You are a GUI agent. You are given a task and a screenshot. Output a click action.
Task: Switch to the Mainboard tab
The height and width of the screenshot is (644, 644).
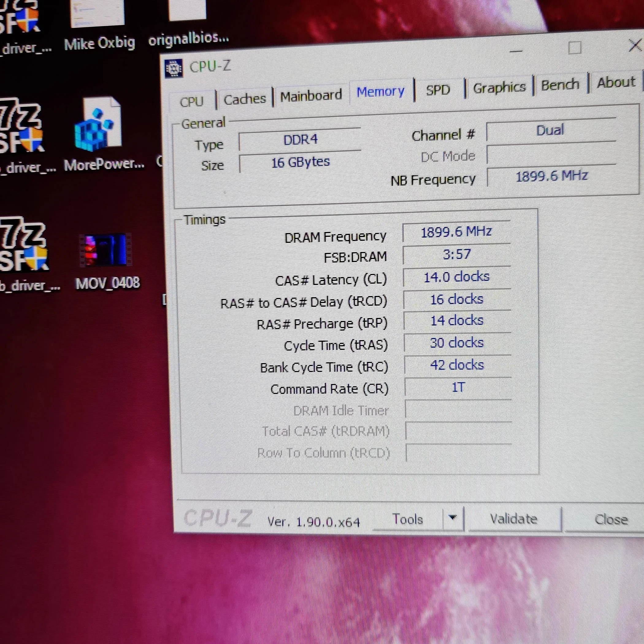[x=311, y=96]
